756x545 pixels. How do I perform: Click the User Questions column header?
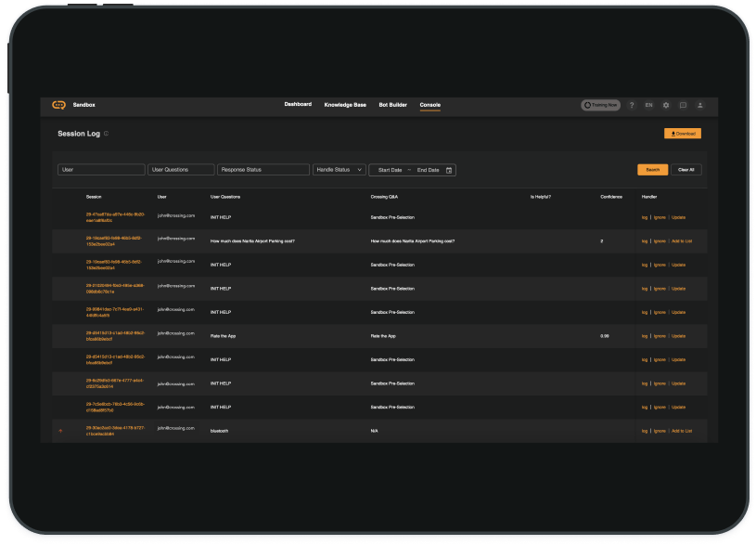[225, 197]
